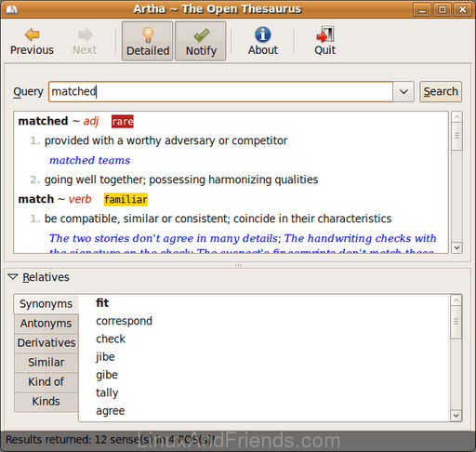The width and height of the screenshot is (476, 452).
Task: Open the Kinds tab
Action: (x=46, y=402)
